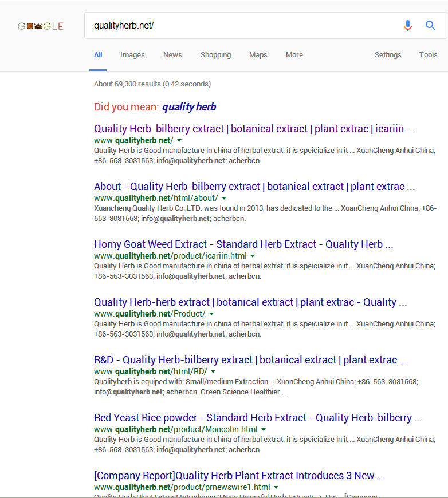Image resolution: width=448 pixels, height=498 pixels.
Task: Start voice search with microphone icon
Action: (408, 25)
